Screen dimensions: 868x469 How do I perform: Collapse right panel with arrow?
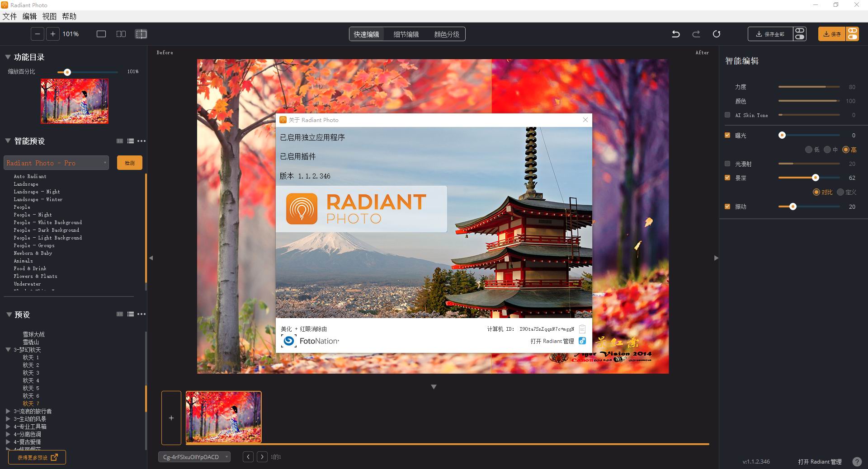click(716, 258)
